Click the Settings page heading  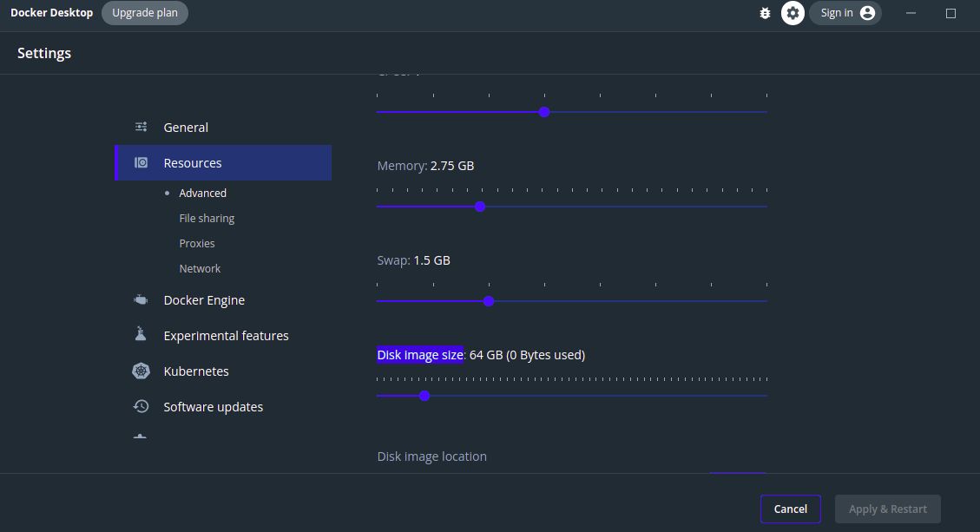click(44, 53)
